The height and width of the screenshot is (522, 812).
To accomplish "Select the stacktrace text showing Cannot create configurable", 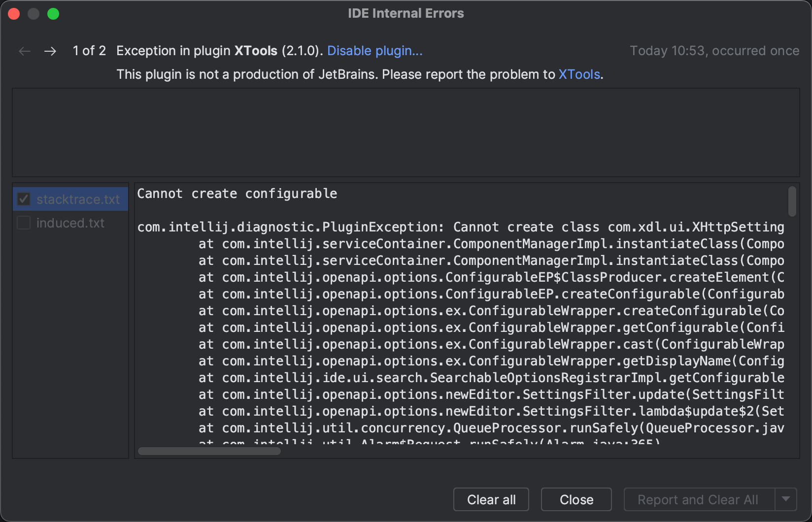I will [237, 194].
